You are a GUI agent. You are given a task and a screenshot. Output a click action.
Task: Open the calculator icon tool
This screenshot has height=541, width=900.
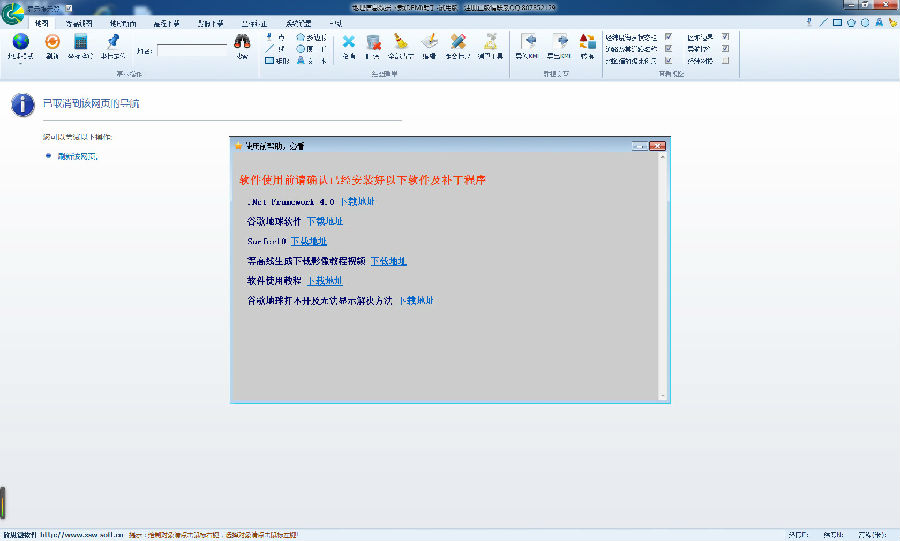coord(81,41)
